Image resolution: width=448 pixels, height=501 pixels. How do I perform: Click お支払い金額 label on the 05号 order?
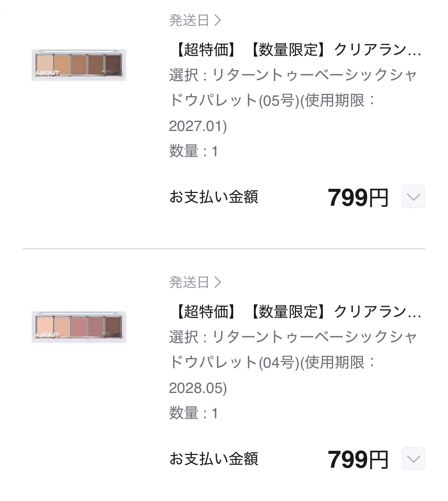point(214,197)
